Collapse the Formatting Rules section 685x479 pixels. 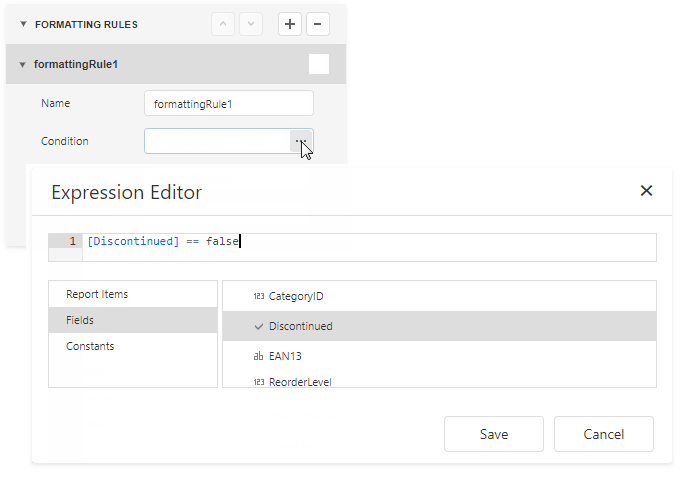click(23, 24)
